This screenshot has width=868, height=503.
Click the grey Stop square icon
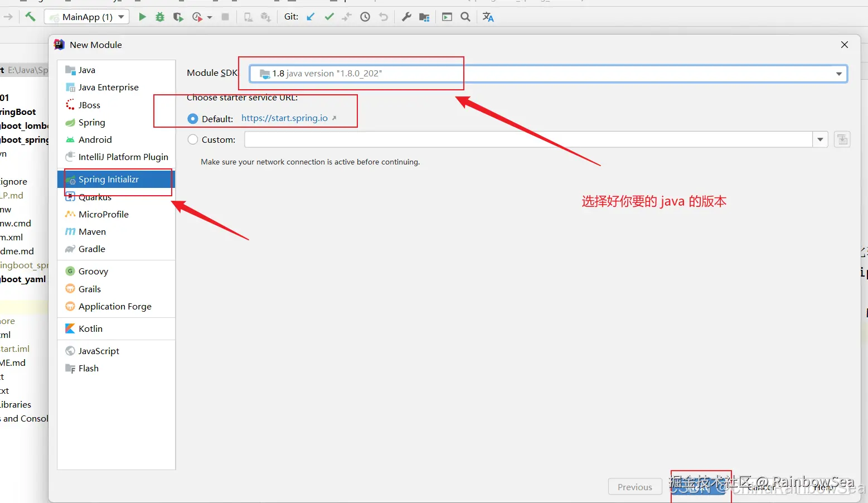[225, 17]
